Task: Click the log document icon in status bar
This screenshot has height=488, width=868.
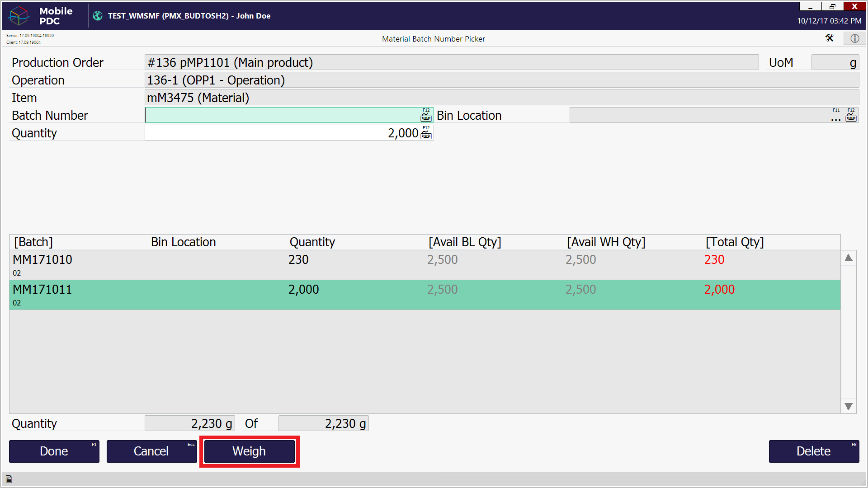Action: pyautogui.click(x=9, y=479)
